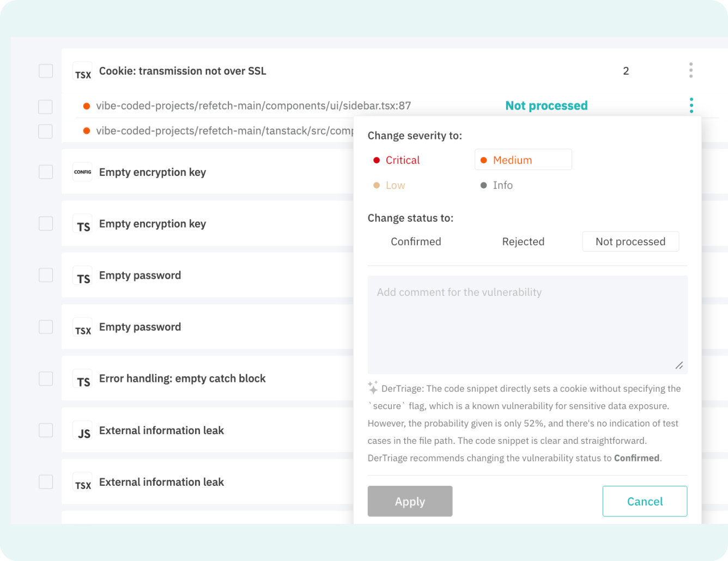Change status to Rejected

(x=523, y=241)
